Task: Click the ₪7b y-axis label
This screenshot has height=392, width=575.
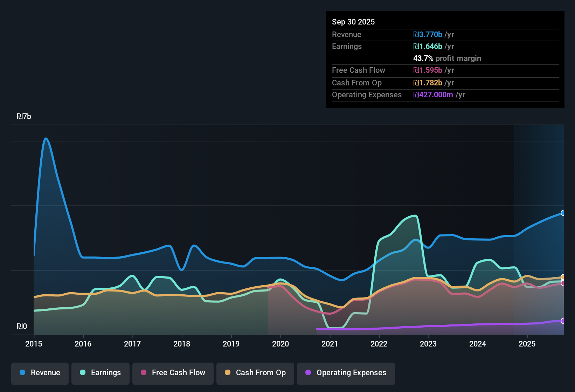Action: [x=24, y=117]
